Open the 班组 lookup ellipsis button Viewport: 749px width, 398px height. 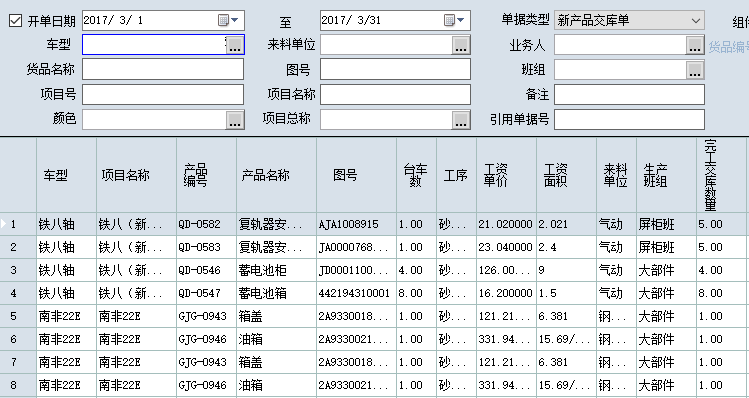695,70
